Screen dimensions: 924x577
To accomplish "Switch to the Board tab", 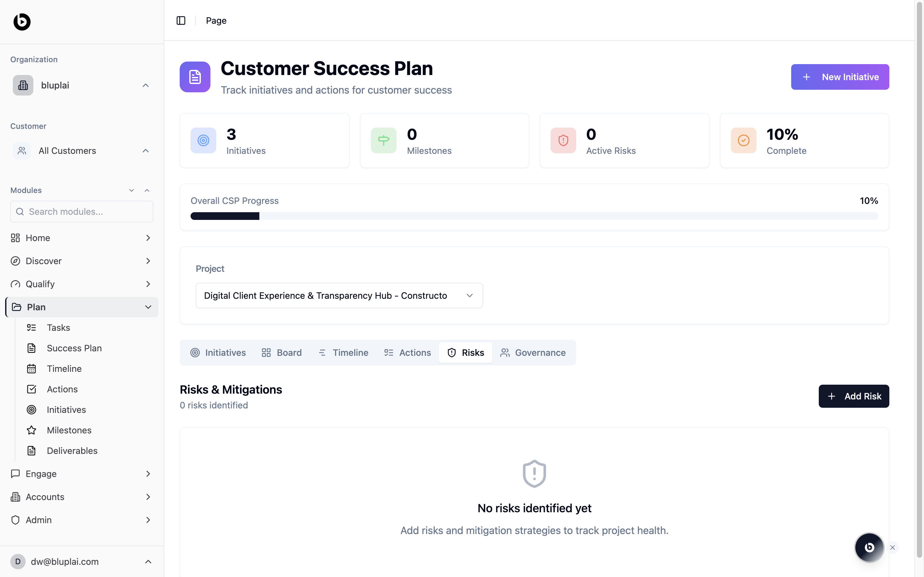I will coord(282,353).
